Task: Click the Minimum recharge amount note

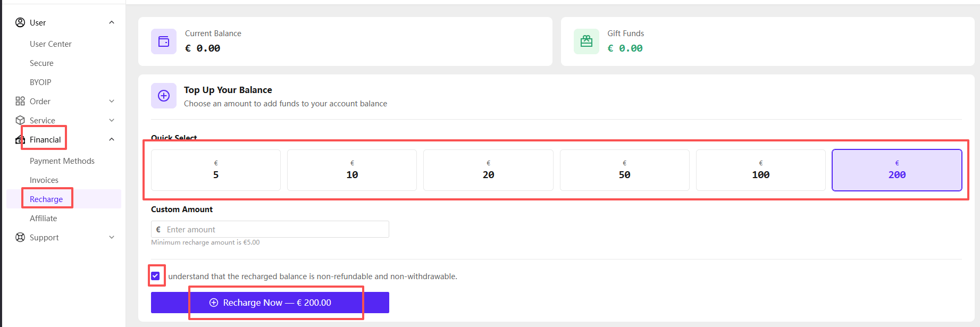Action: click(x=205, y=242)
